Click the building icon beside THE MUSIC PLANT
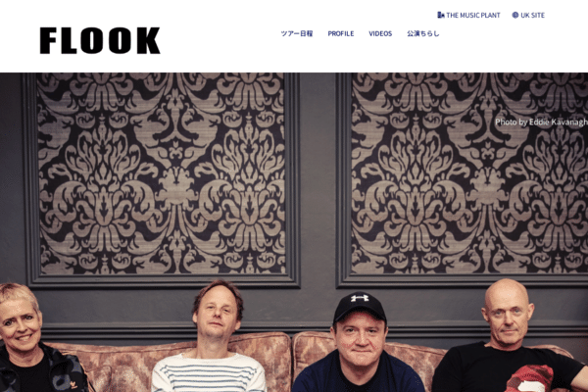This screenshot has width=588, height=392. (x=441, y=15)
